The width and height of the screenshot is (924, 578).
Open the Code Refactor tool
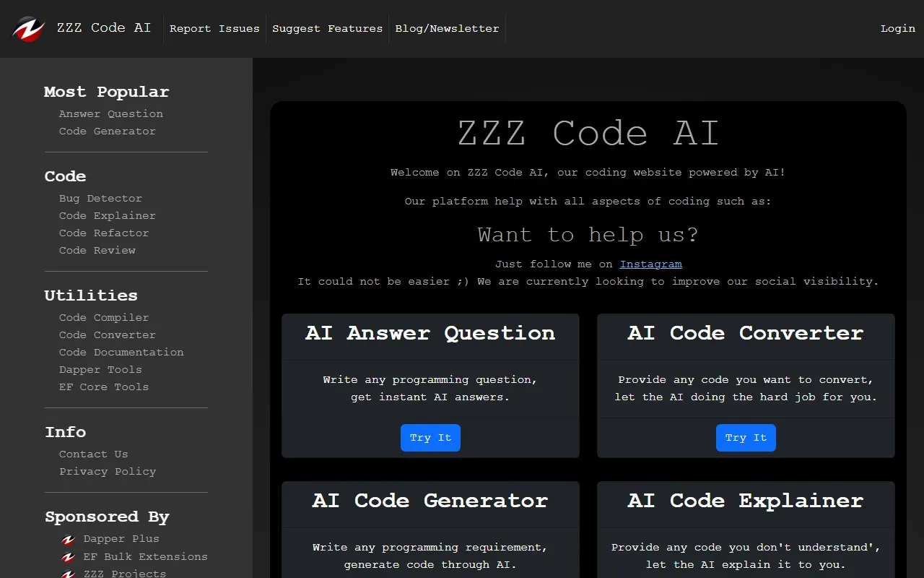103,233
